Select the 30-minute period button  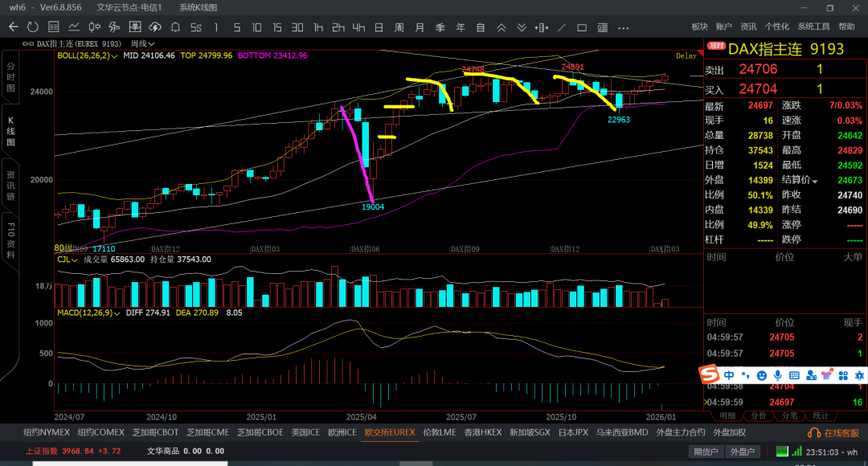298,27
